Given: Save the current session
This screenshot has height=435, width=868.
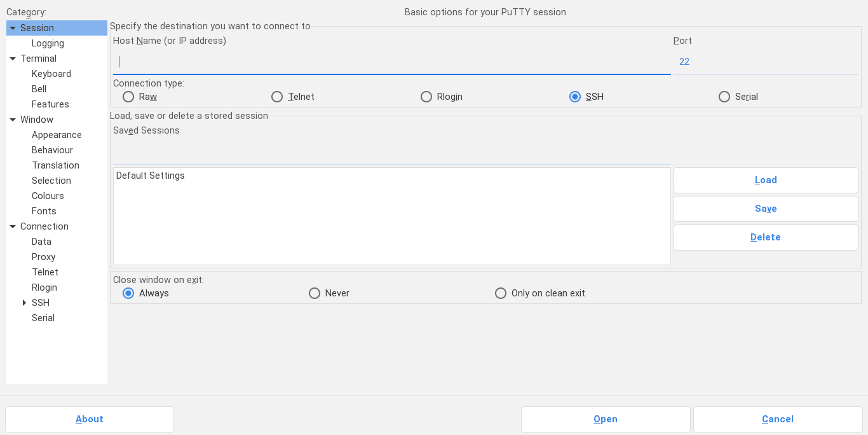Looking at the screenshot, I should point(766,209).
